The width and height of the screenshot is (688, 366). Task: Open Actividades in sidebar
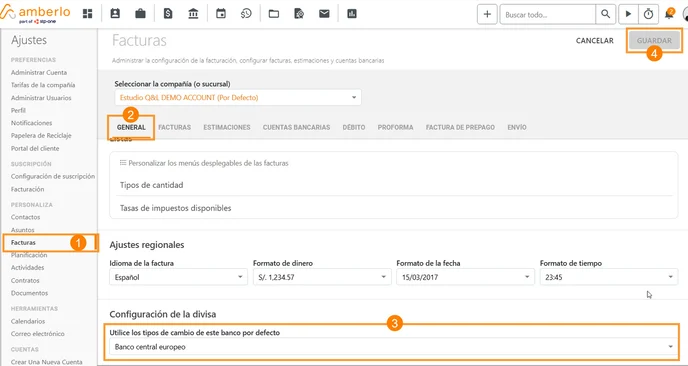(x=28, y=267)
